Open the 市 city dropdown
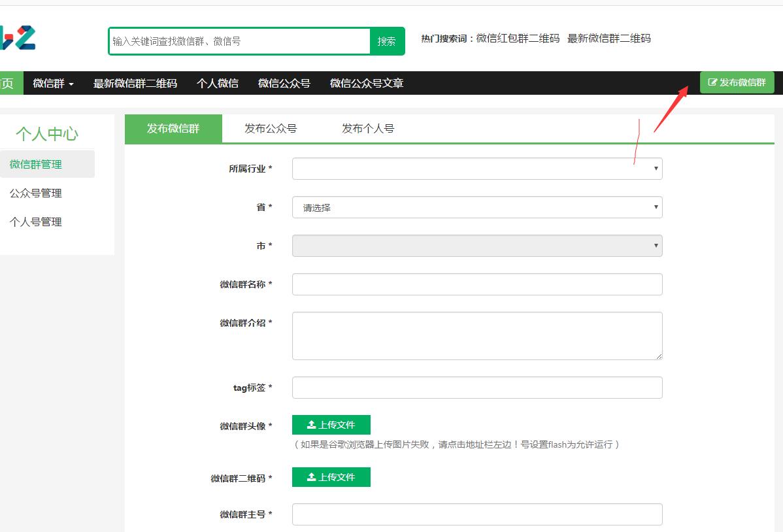 [x=476, y=246]
